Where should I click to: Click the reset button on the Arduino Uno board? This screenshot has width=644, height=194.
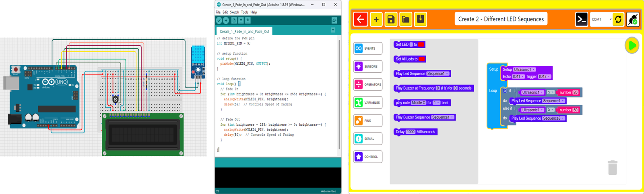tap(16, 69)
